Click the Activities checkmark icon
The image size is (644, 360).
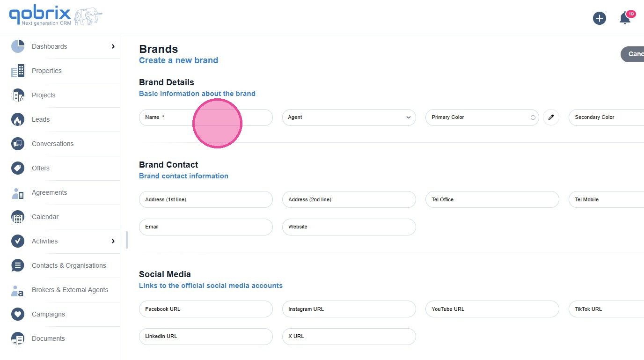pyautogui.click(x=18, y=241)
